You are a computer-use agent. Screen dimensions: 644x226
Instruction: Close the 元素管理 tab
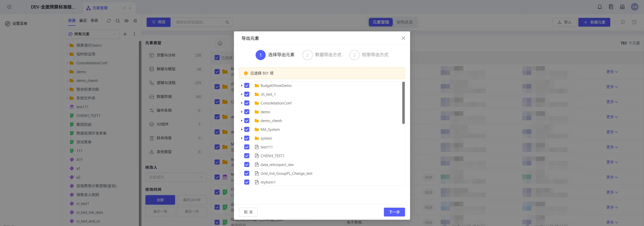130,8
